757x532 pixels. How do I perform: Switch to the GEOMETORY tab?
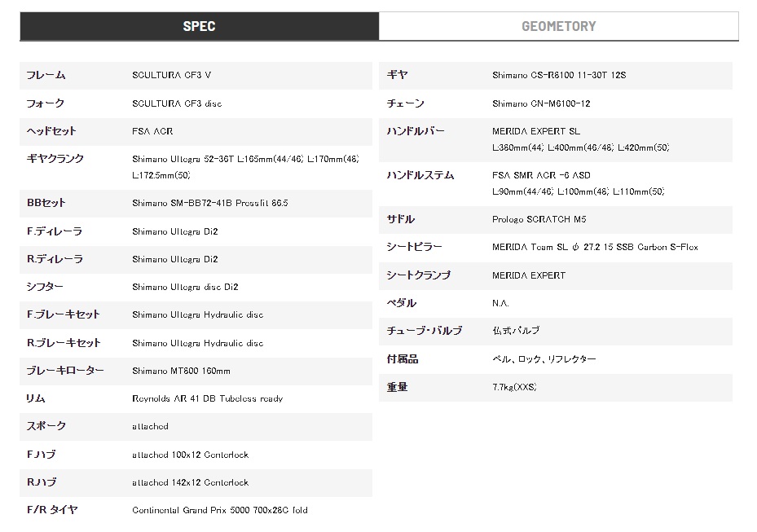[x=558, y=26]
